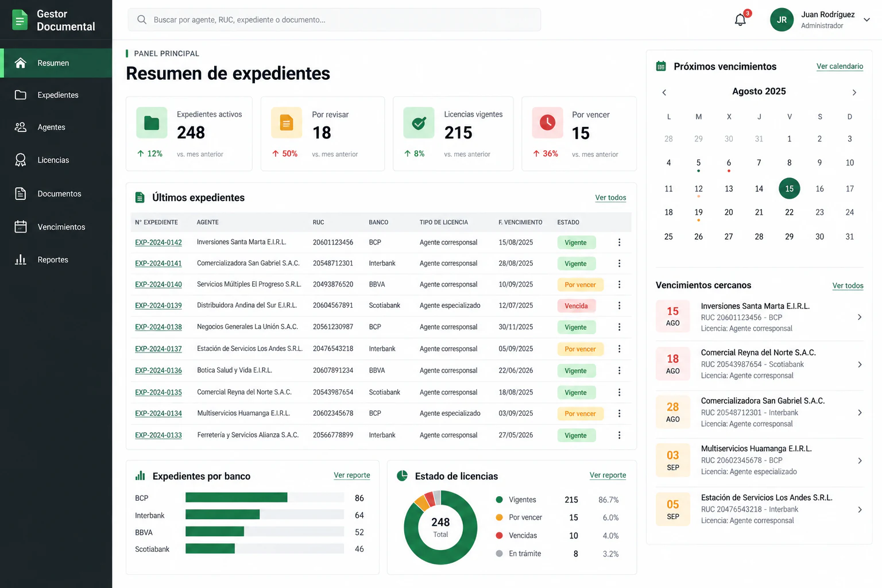Screen dimensions: 882x588
Task: Open Reportes in the sidebar
Action: coord(56,260)
